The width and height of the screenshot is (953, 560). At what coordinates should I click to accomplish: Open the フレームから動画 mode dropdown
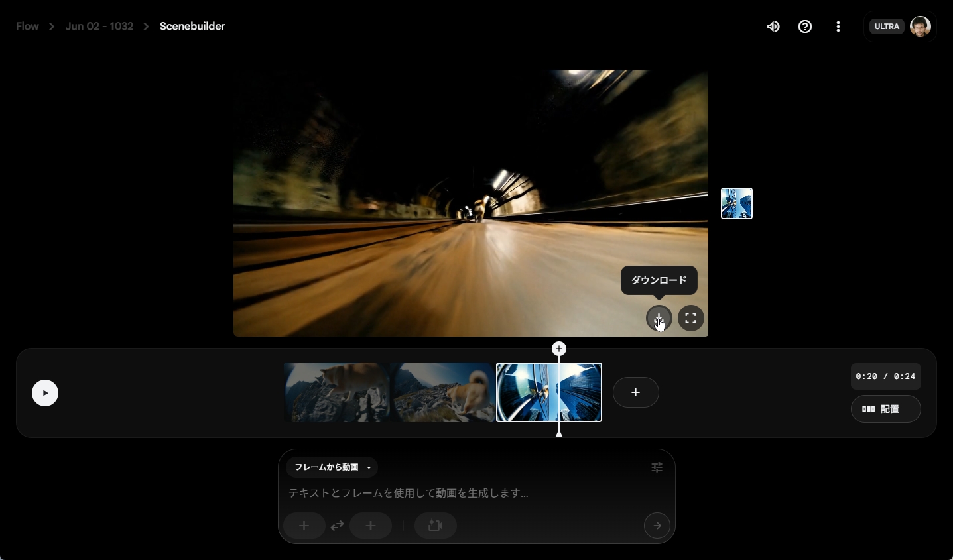point(332,467)
